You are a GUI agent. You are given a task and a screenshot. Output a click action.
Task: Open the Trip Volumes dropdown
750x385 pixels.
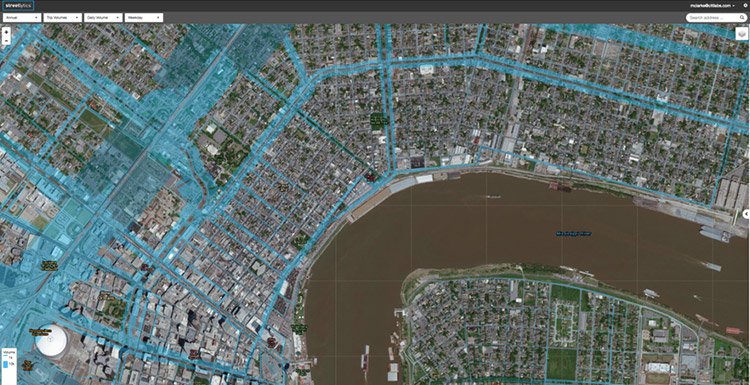pos(63,18)
